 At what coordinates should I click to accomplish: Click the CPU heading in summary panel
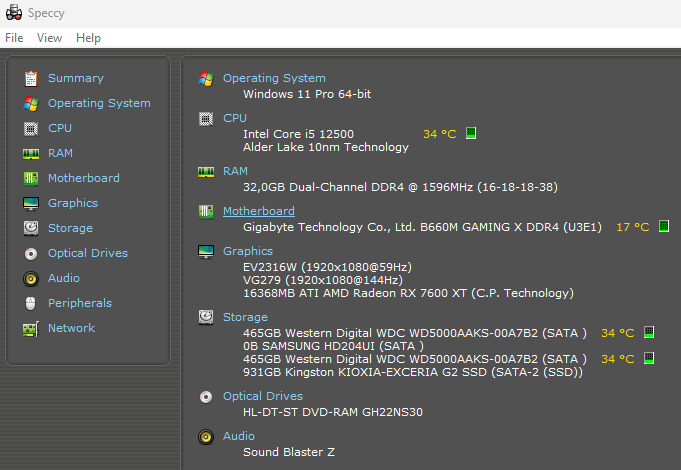[x=235, y=118]
